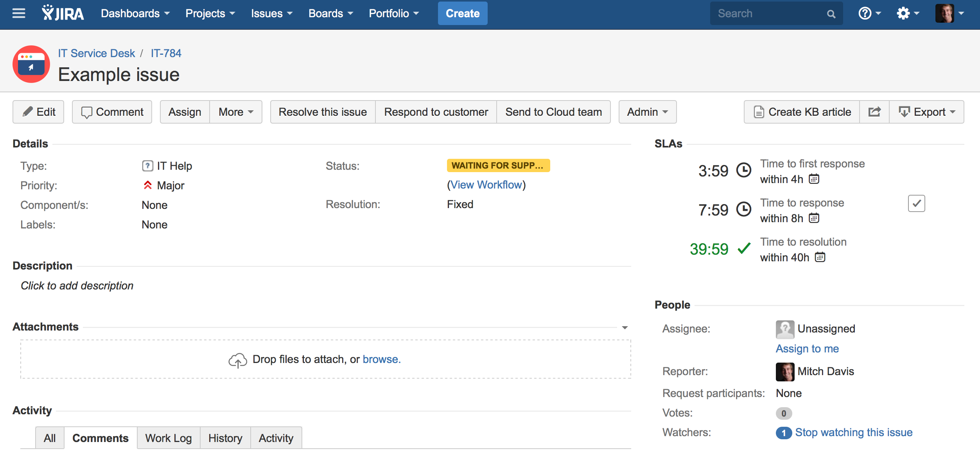Open calendar icon next to within 8h
This screenshot has width=980, height=460.
coord(814,218)
